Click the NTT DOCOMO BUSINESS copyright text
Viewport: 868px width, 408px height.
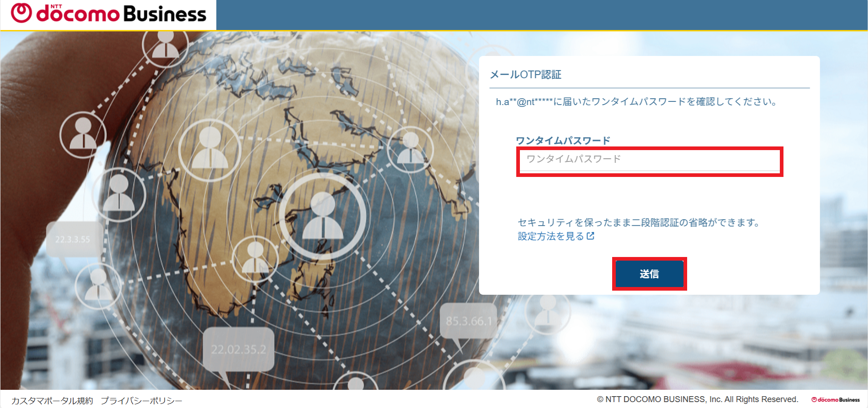698,399
